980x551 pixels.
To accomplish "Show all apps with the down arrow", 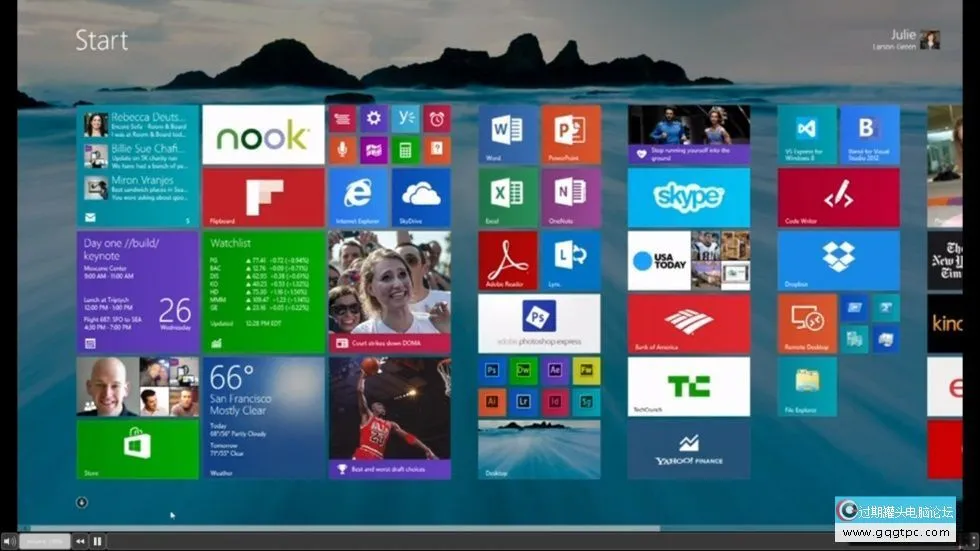I will (x=82, y=502).
